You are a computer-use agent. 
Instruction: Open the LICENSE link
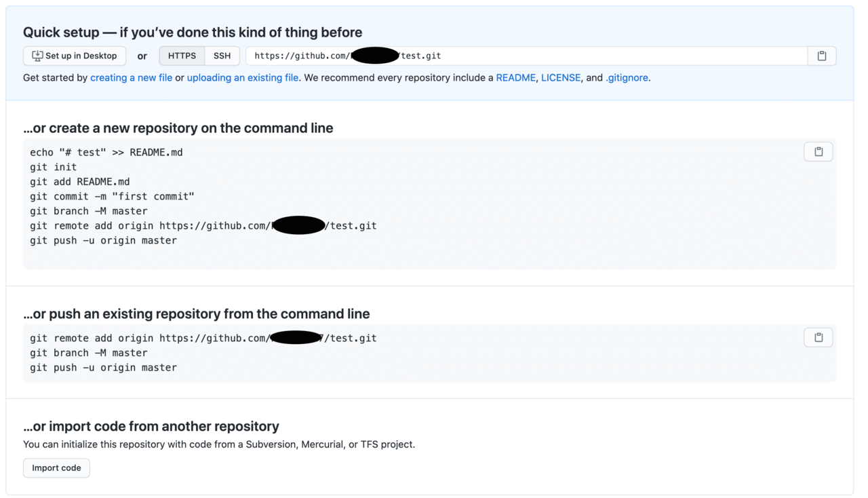[x=561, y=77]
